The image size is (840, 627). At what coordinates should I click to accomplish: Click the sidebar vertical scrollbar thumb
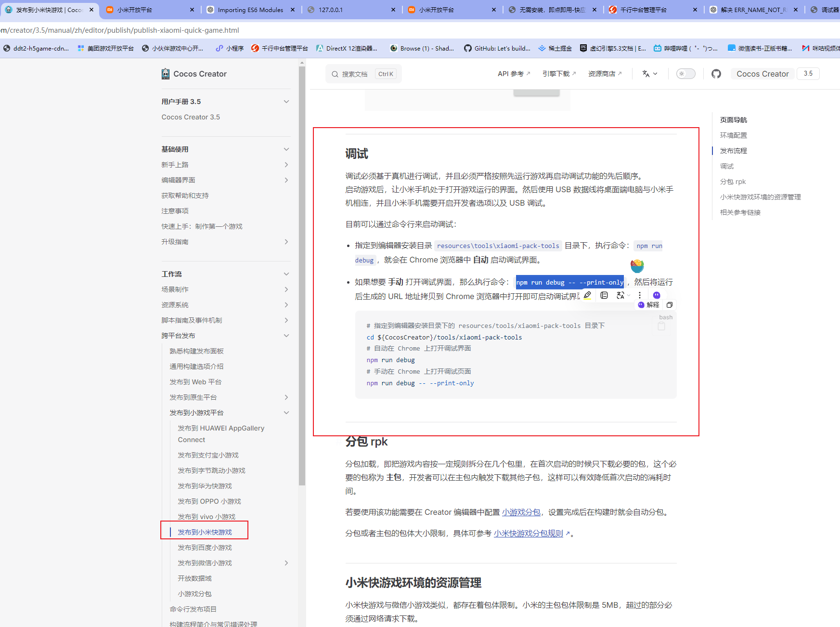pyautogui.click(x=302, y=275)
